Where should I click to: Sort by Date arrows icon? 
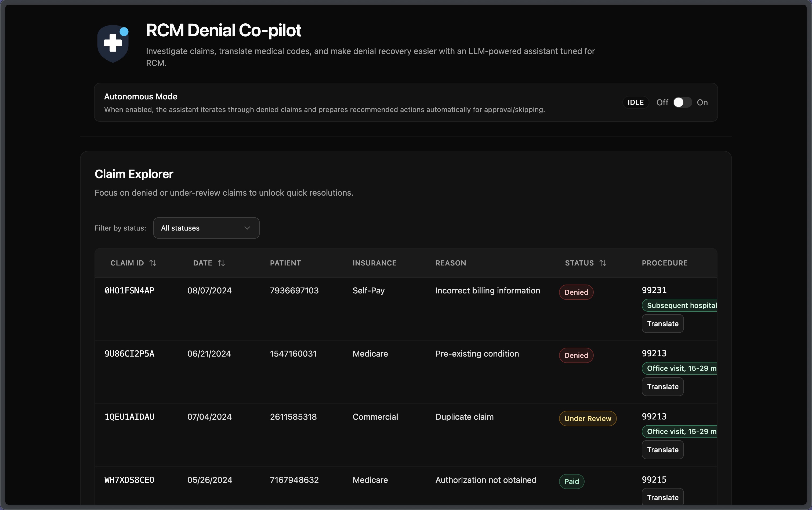pyautogui.click(x=221, y=263)
